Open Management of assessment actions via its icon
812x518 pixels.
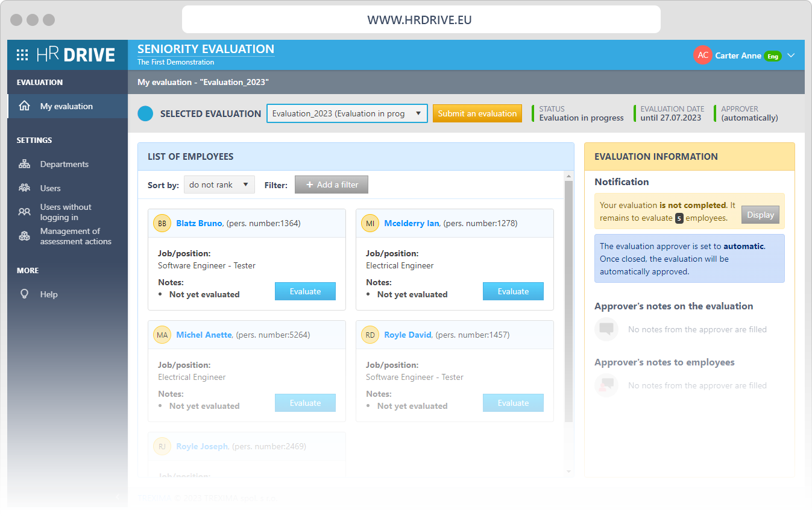(x=24, y=236)
